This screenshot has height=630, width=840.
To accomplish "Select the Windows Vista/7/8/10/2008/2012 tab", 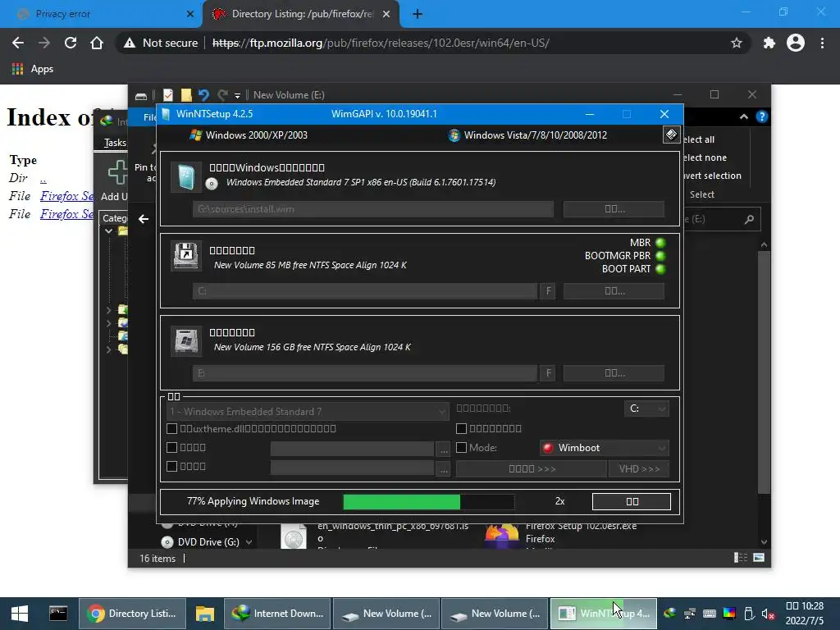I will point(527,135).
